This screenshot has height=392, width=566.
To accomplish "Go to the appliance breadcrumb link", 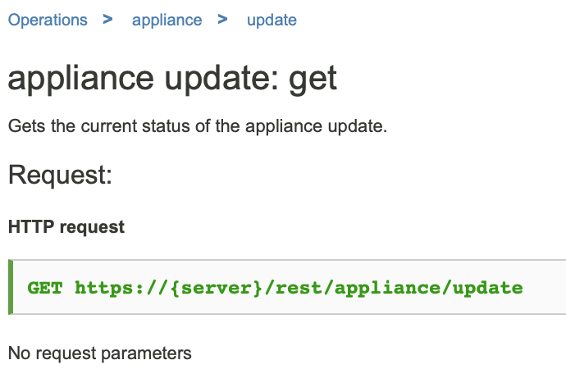I will (167, 20).
